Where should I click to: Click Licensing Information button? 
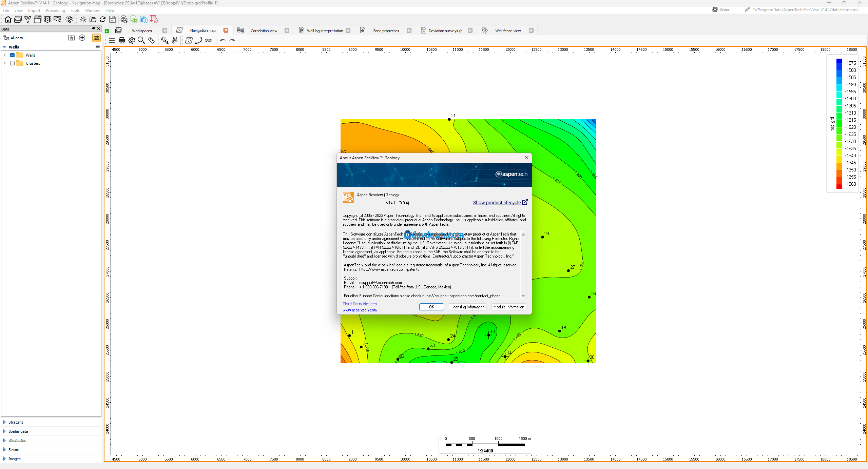coord(467,307)
